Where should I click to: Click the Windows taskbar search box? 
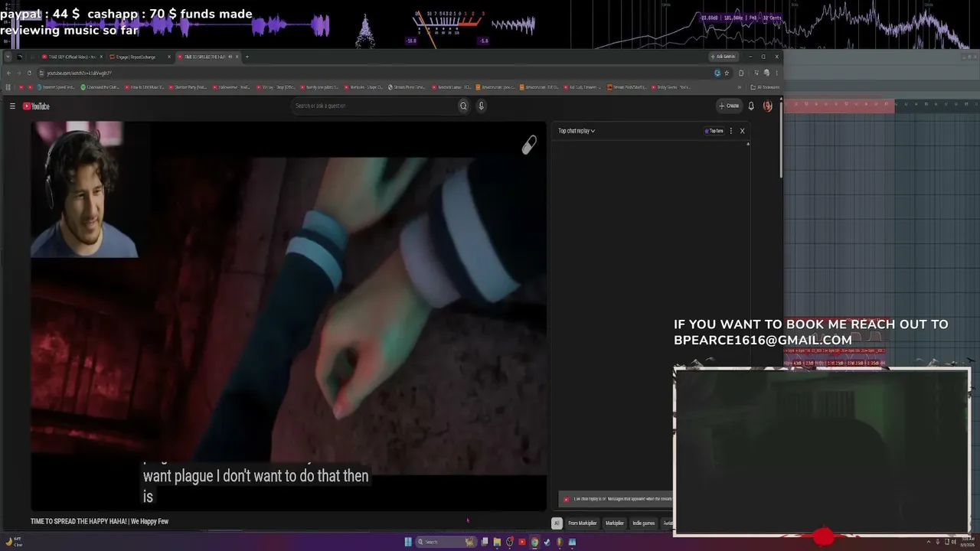coord(445,542)
